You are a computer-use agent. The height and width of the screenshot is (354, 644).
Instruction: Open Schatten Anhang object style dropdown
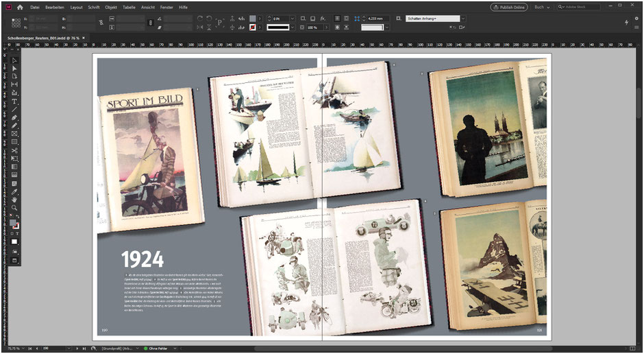click(463, 19)
